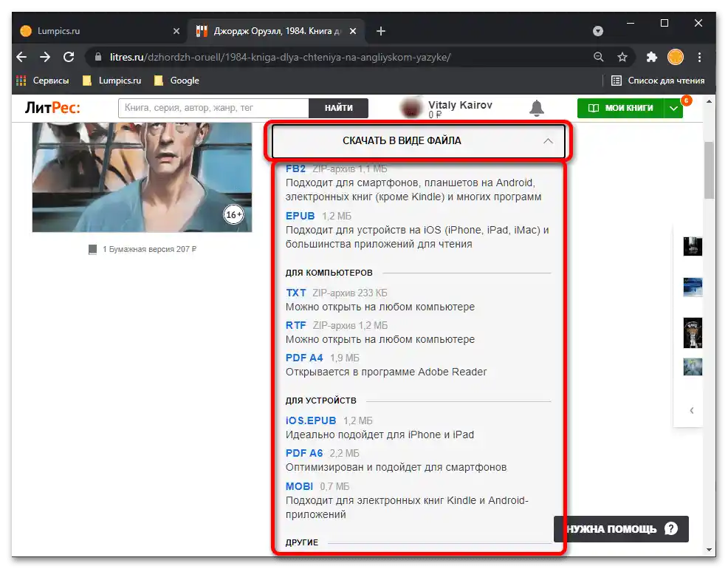Collapse the side panel left chevron
Viewport: 728px width, 569px height.
(x=692, y=410)
